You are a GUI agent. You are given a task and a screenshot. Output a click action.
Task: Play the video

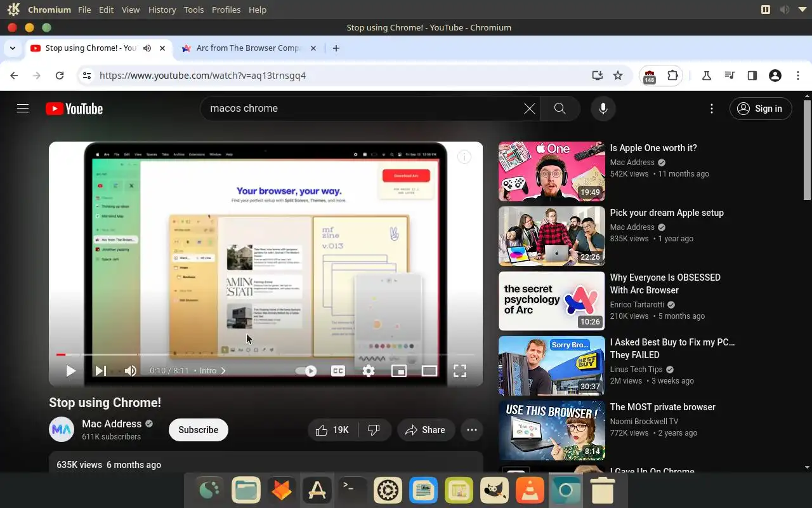pos(70,371)
